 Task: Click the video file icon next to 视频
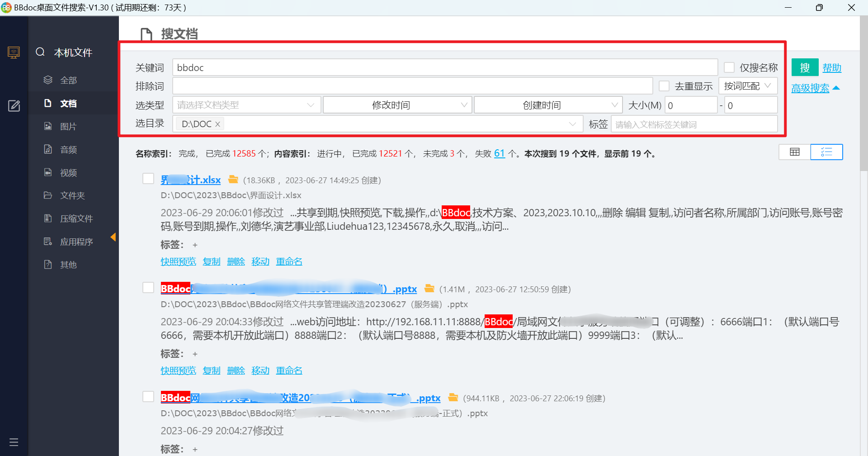(48, 172)
